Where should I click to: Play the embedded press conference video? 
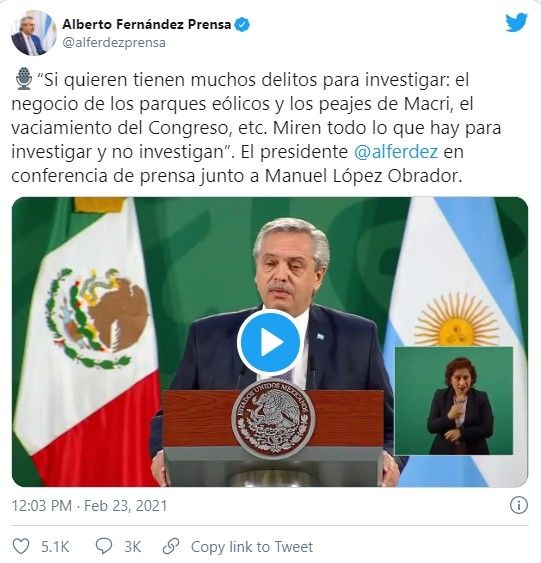(x=269, y=342)
